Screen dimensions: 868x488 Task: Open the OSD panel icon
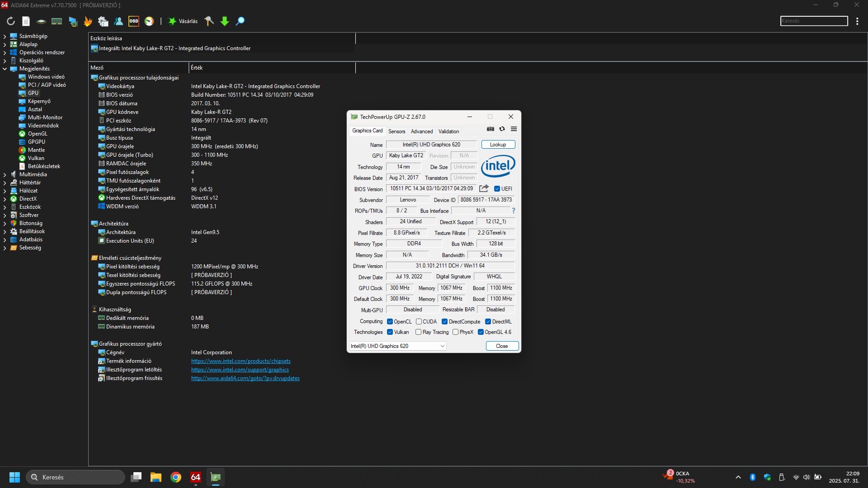(x=134, y=21)
